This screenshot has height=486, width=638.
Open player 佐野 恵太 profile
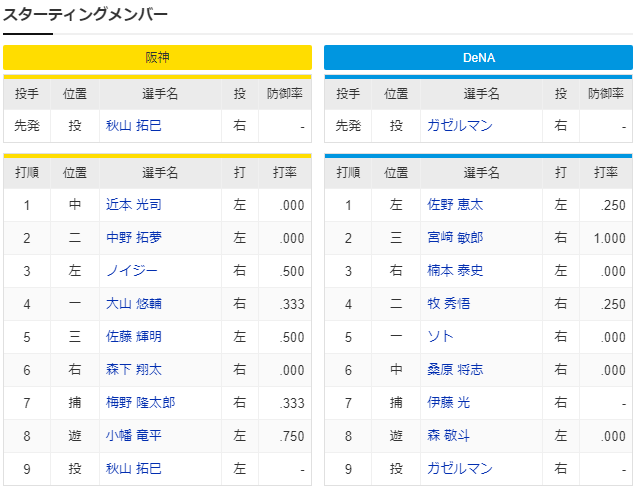[455, 204]
